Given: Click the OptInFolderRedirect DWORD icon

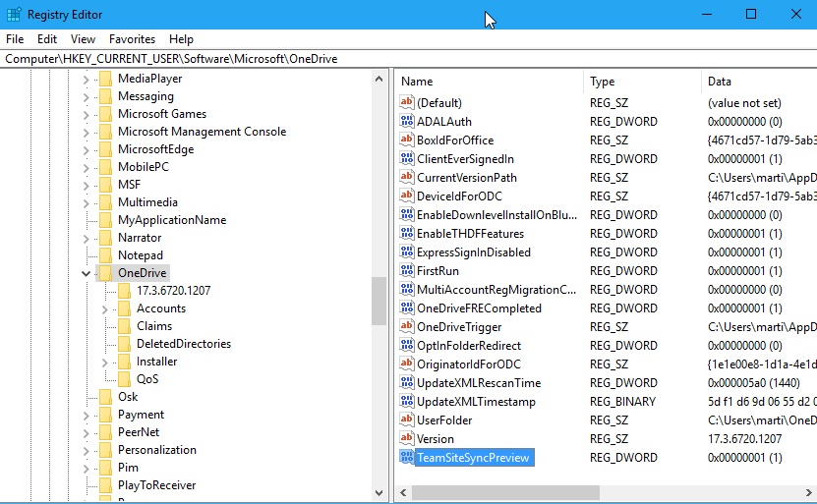Looking at the screenshot, I should click(406, 345).
